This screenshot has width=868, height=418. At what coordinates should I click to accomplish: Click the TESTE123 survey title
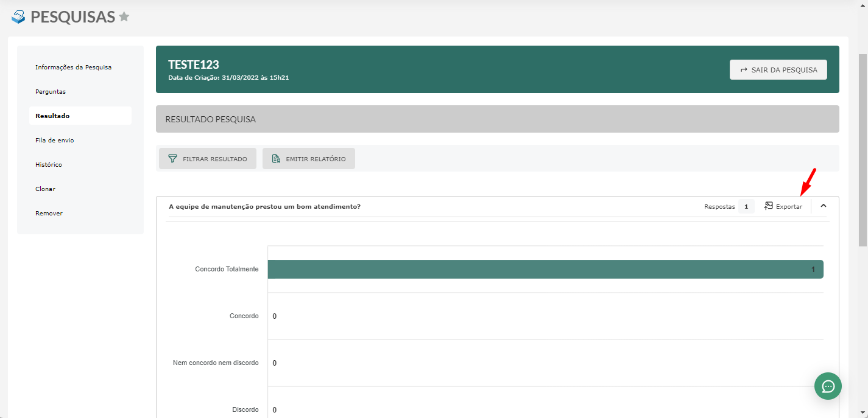click(x=194, y=64)
